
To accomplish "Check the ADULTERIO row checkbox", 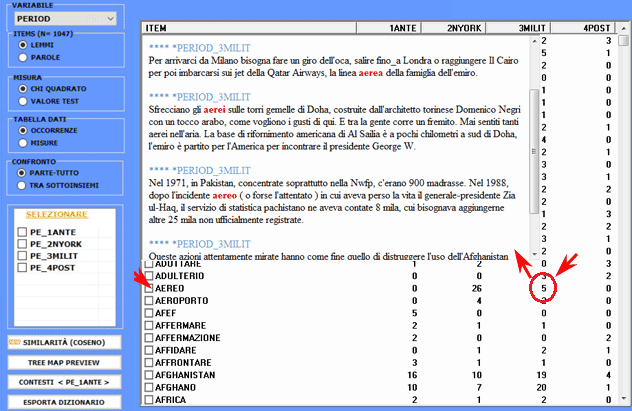I will tap(149, 276).
